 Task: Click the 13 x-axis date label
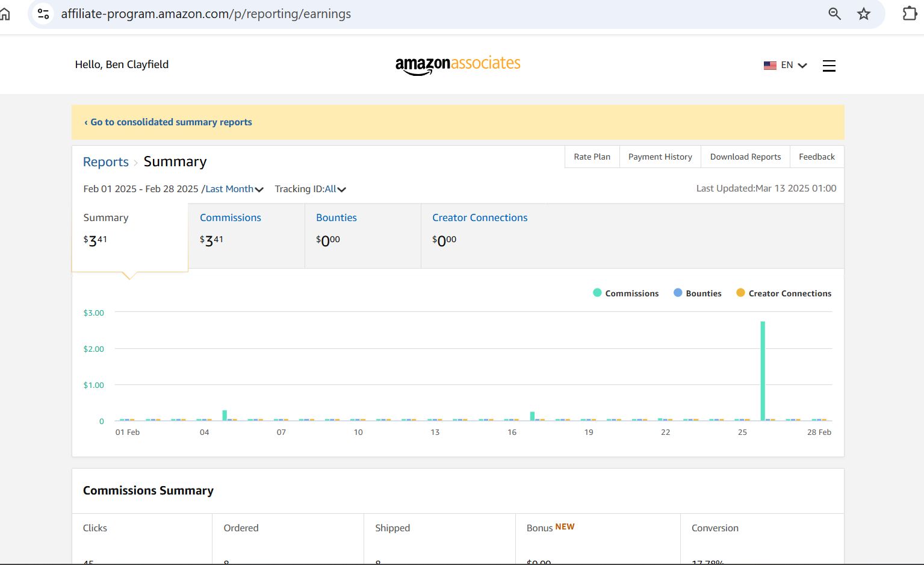click(435, 432)
